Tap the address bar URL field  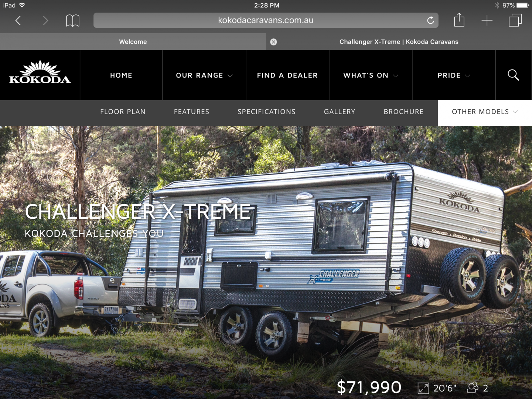click(x=266, y=20)
